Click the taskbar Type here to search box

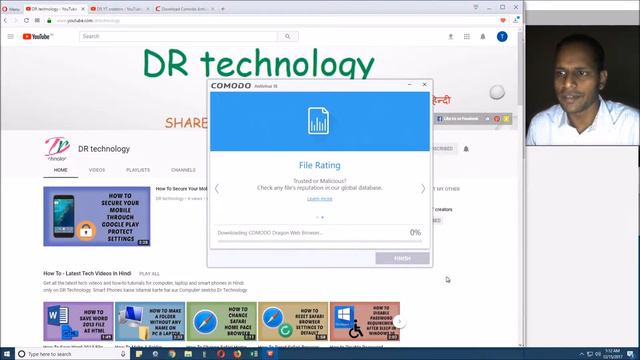coord(71,354)
